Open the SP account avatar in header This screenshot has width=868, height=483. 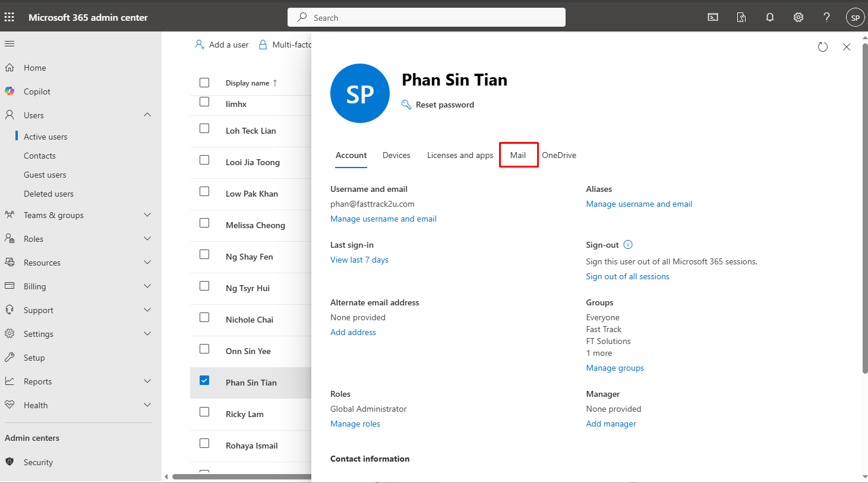(x=856, y=18)
